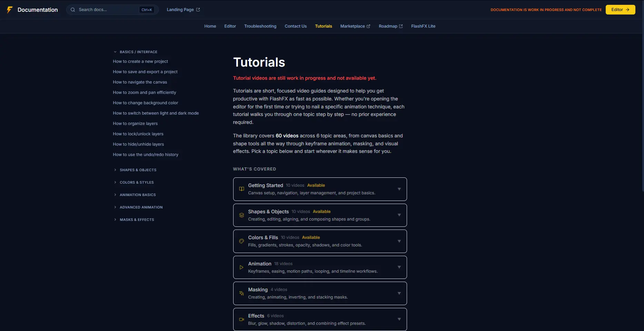Screen dimensions: 644x331
Task: Open the Landing Page link
Action: tap(183, 10)
